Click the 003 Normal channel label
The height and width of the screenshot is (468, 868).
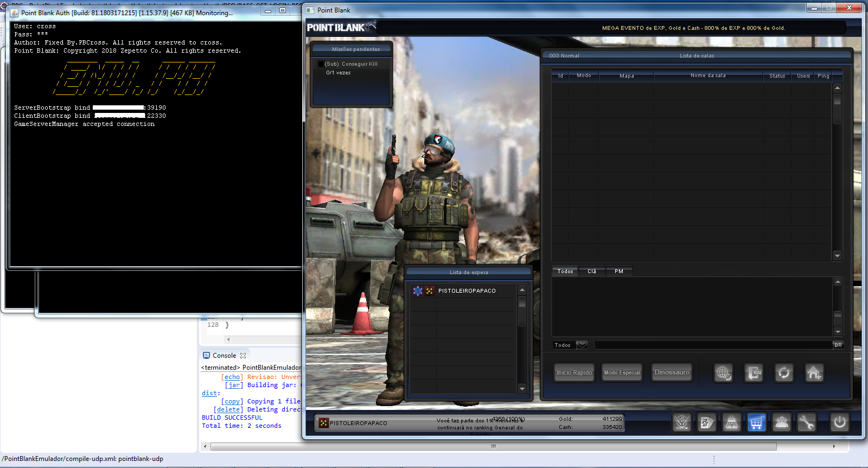[x=564, y=55]
